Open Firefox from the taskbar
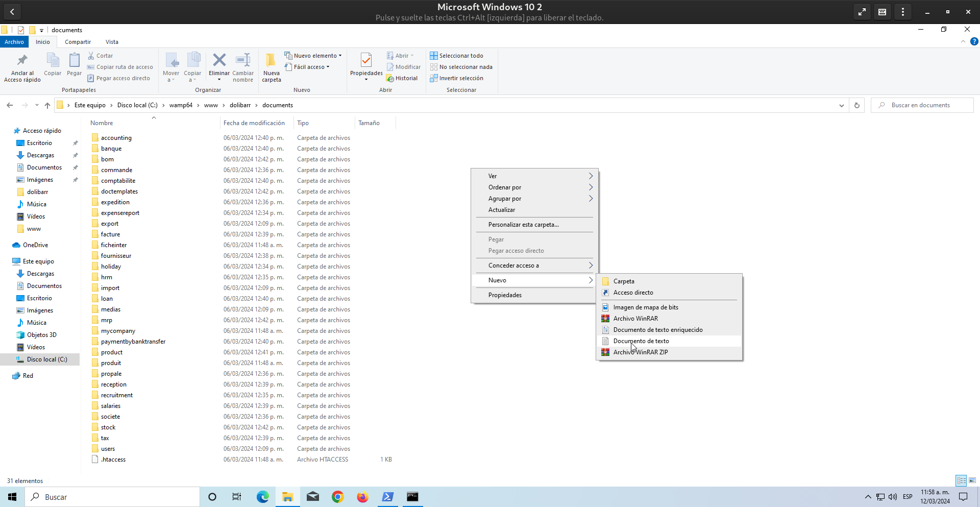Viewport: 980px width, 507px height. pos(362,497)
